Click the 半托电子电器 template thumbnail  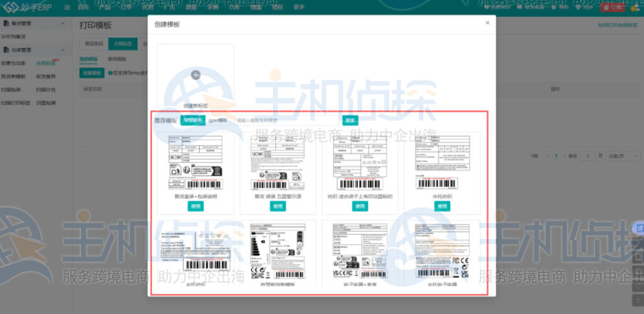[442, 251]
